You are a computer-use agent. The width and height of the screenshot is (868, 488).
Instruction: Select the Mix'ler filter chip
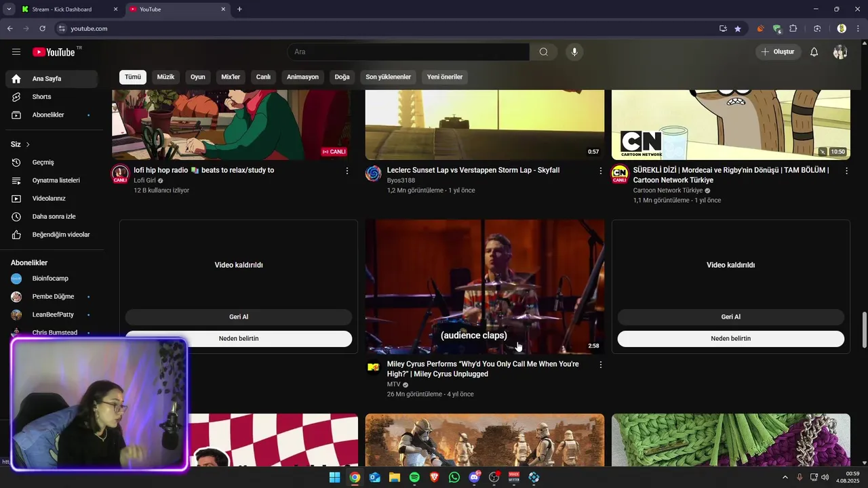231,77
